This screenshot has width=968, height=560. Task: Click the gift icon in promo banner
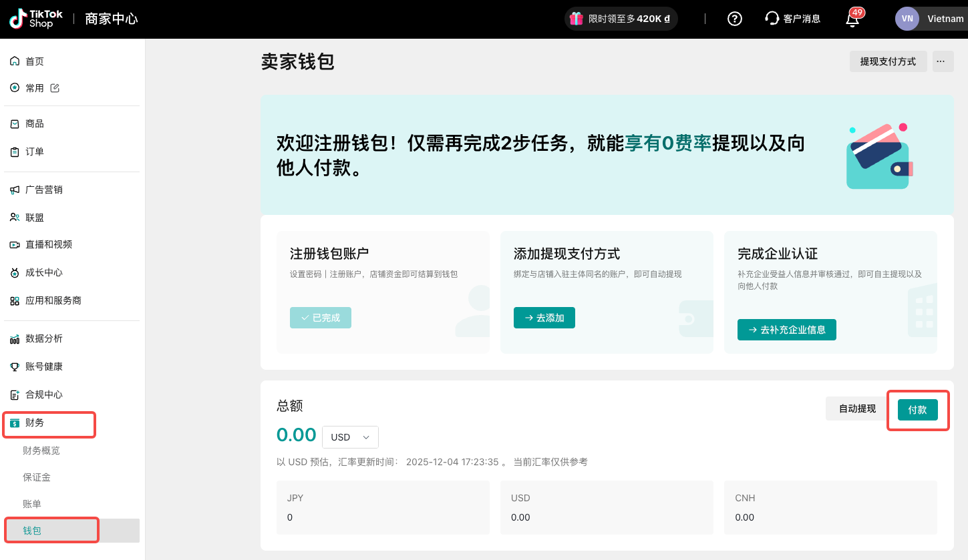point(577,19)
